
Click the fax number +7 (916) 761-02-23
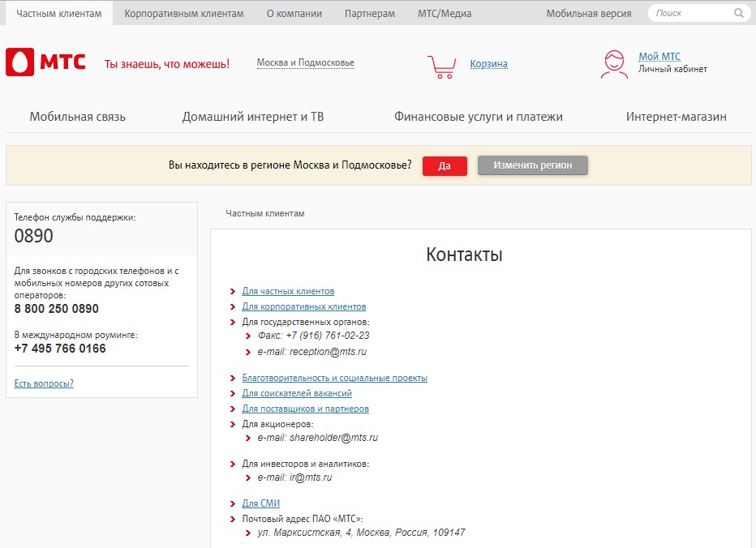[328, 336]
